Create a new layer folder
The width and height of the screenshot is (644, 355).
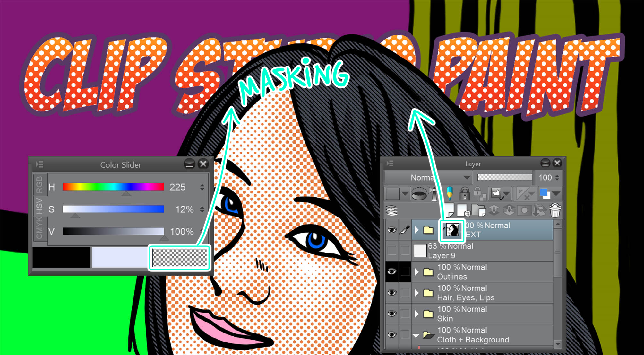[x=479, y=210]
